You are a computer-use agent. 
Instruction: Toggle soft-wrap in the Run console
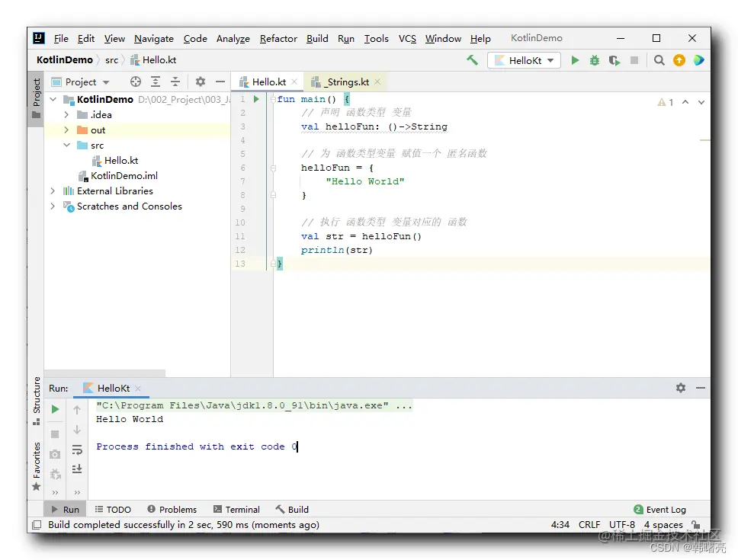coord(77,450)
